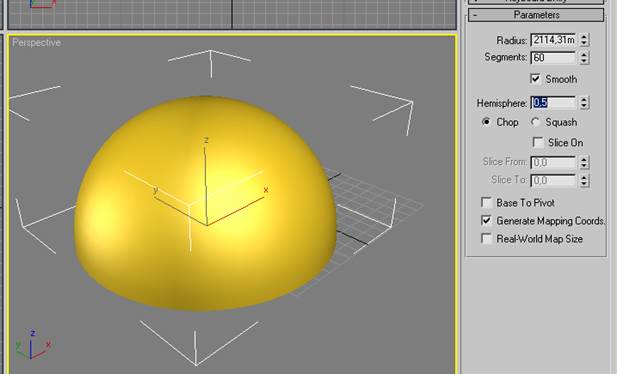Screen dimensions: 617x374
Task: Enable the Base To Pivot checkbox
Action: (x=487, y=202)
